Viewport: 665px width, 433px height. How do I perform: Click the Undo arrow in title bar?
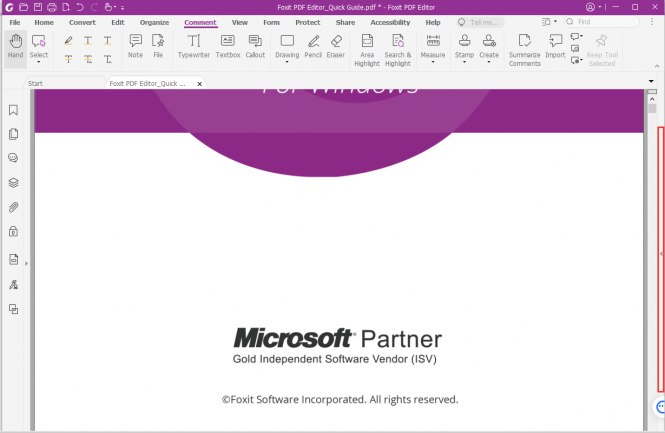coord(80,7)
